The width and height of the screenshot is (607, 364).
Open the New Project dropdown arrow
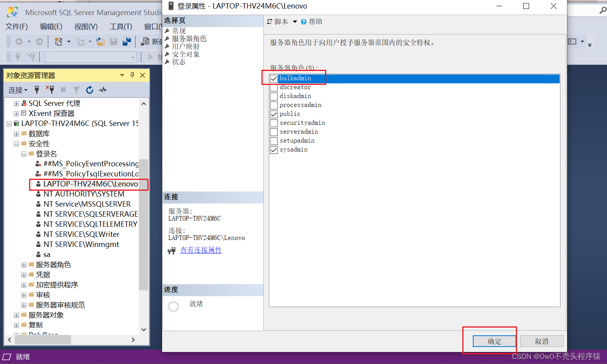click(69, 41)
